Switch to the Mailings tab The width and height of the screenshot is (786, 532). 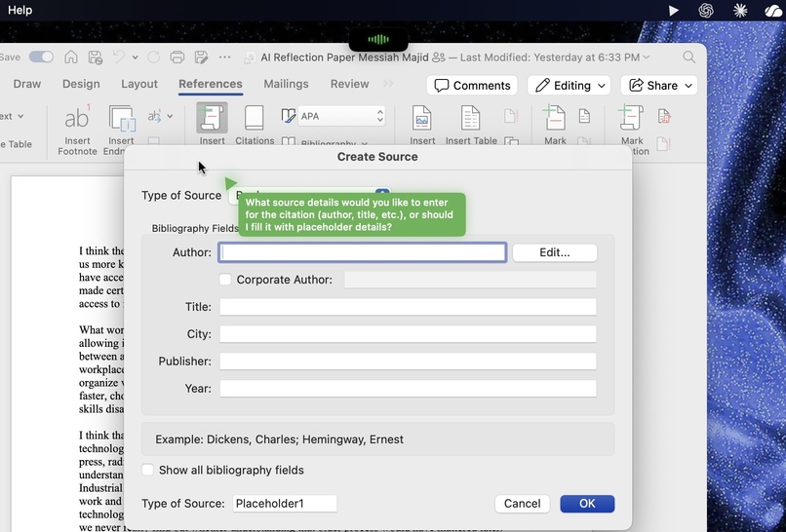click(287, 84)
